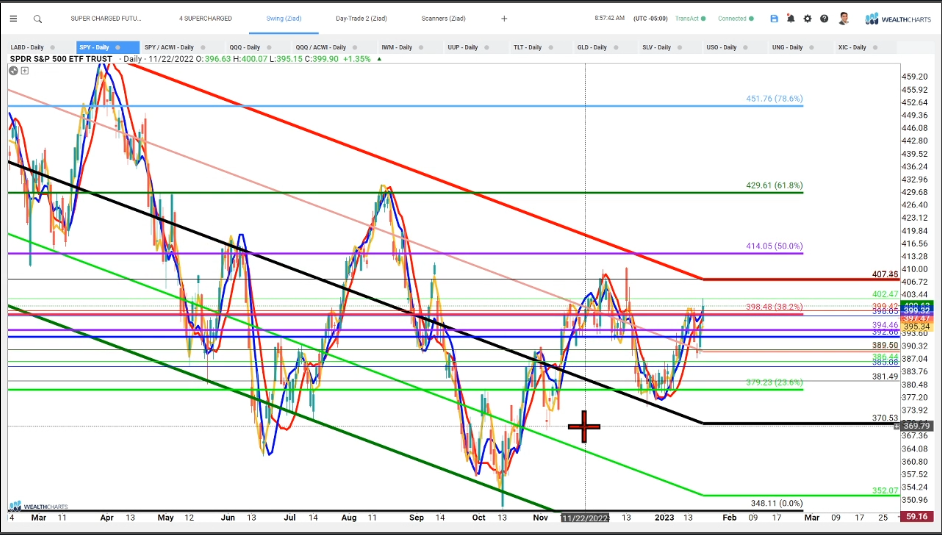The height and width of the screenshot is (535, 942).
Task: Click the 370.53 black trendline price label
Action: 885,418
